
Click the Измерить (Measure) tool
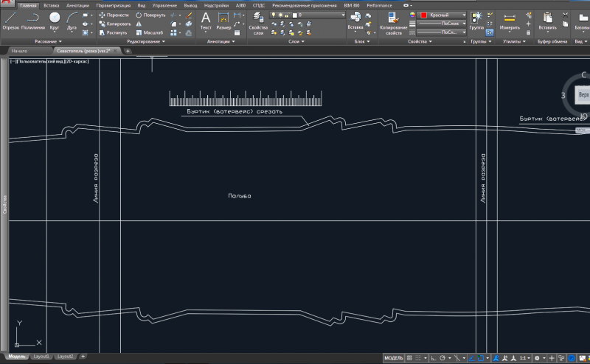(x=510, y=18)
